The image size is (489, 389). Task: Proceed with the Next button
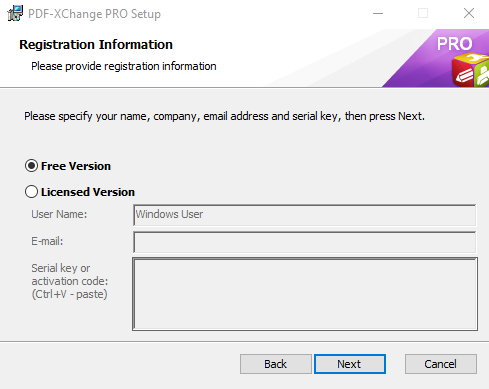coord(350,364)
